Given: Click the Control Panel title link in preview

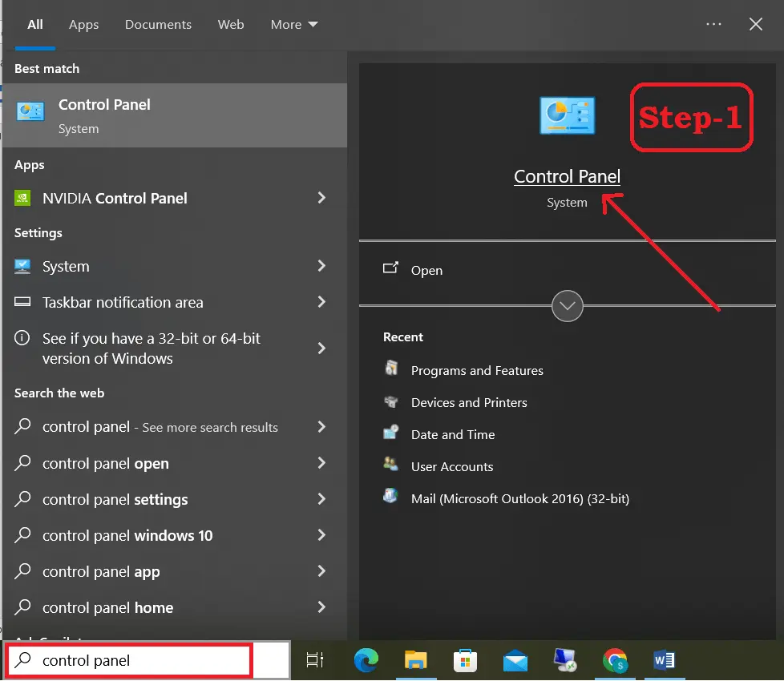Looking at the screenshot, I should click(567, 176).
